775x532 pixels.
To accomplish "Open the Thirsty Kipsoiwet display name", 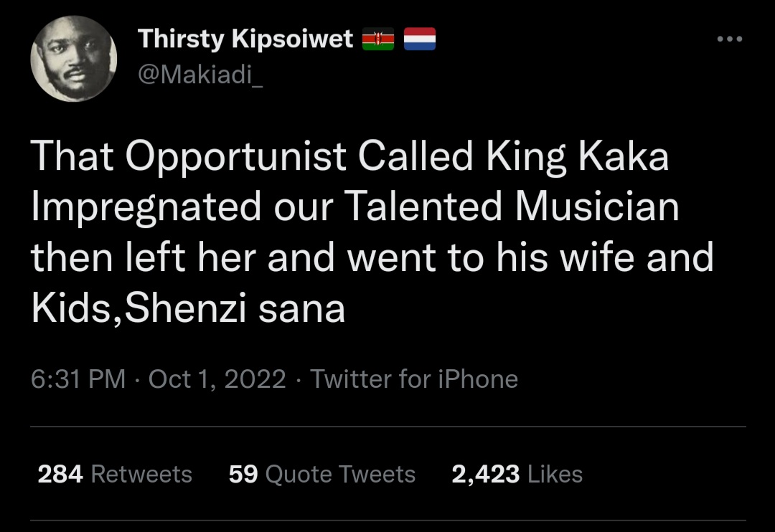I will click(245, 39).
